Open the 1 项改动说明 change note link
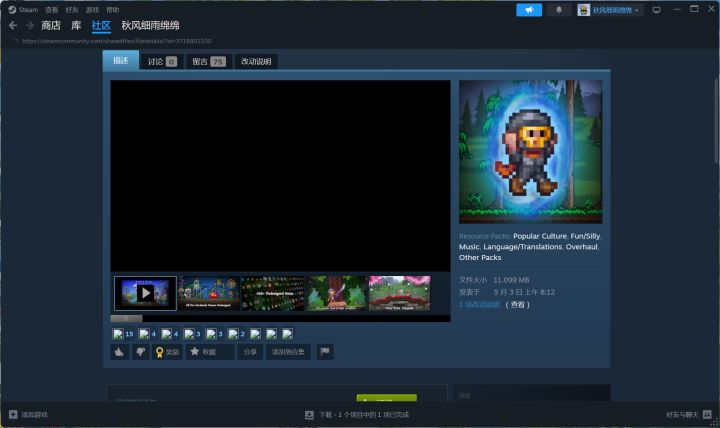This screenshot has height=428, width=720. [479, 304]
